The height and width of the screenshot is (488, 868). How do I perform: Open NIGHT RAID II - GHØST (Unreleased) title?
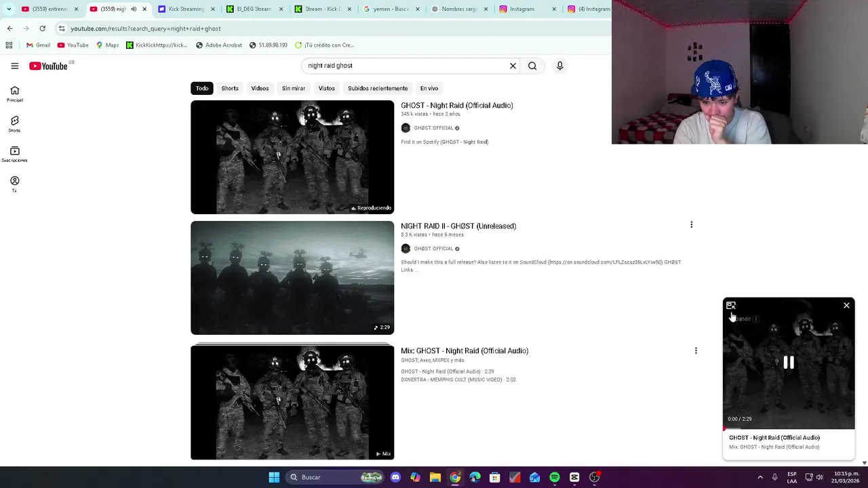[x=458, y=226]
